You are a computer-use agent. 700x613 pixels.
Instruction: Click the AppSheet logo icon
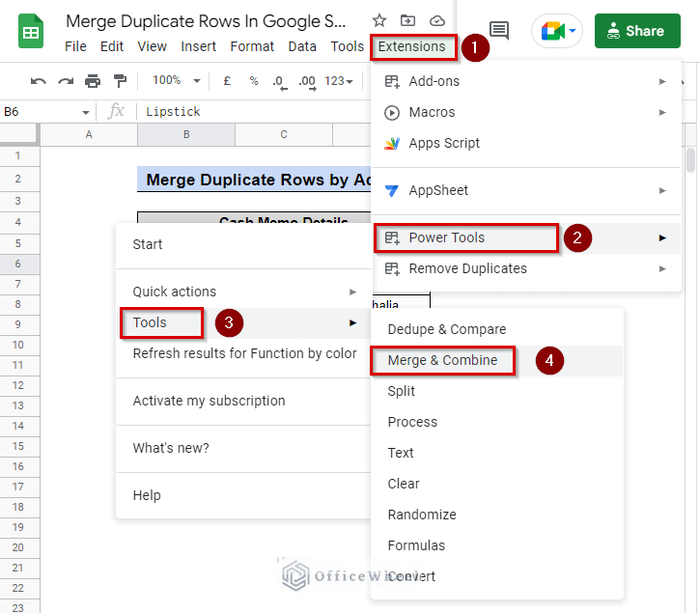click(x=392, y=190)
